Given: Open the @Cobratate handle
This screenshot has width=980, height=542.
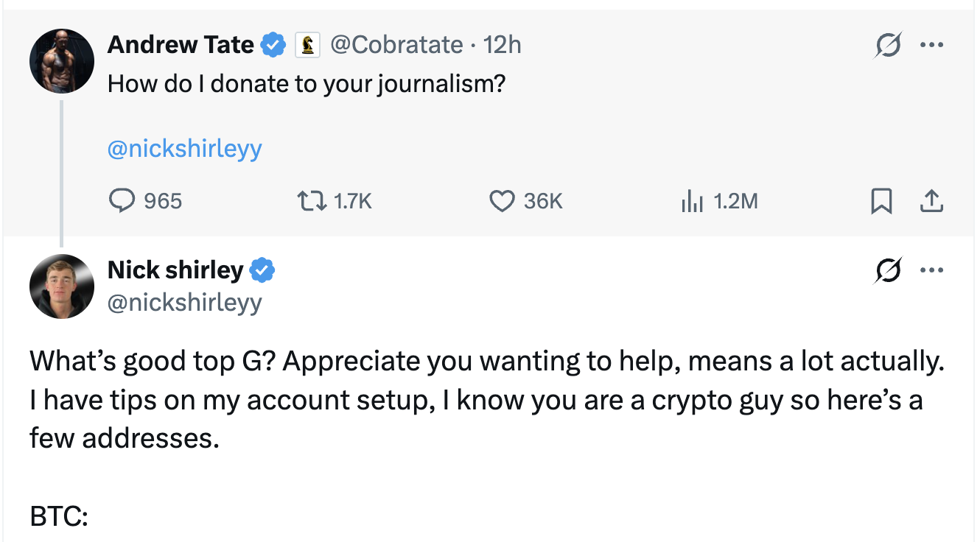Looking at the screenshot, I should (x=396, y=45).
